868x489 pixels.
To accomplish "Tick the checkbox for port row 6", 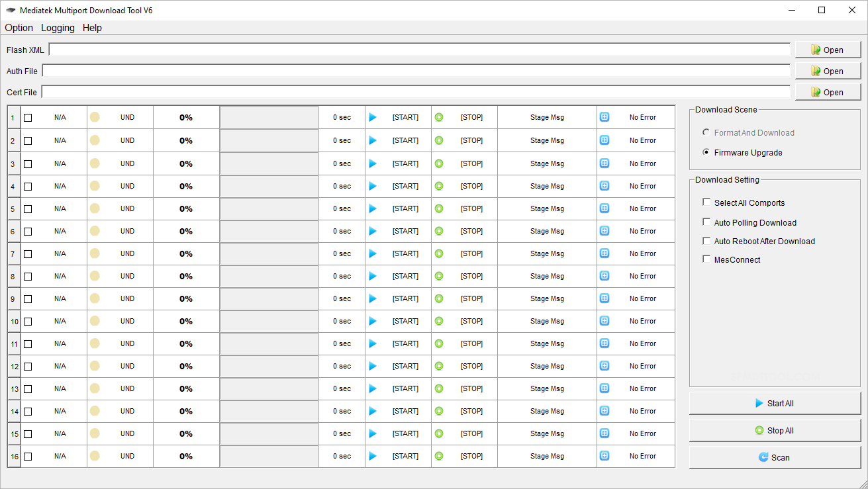I will pos(28,232).
